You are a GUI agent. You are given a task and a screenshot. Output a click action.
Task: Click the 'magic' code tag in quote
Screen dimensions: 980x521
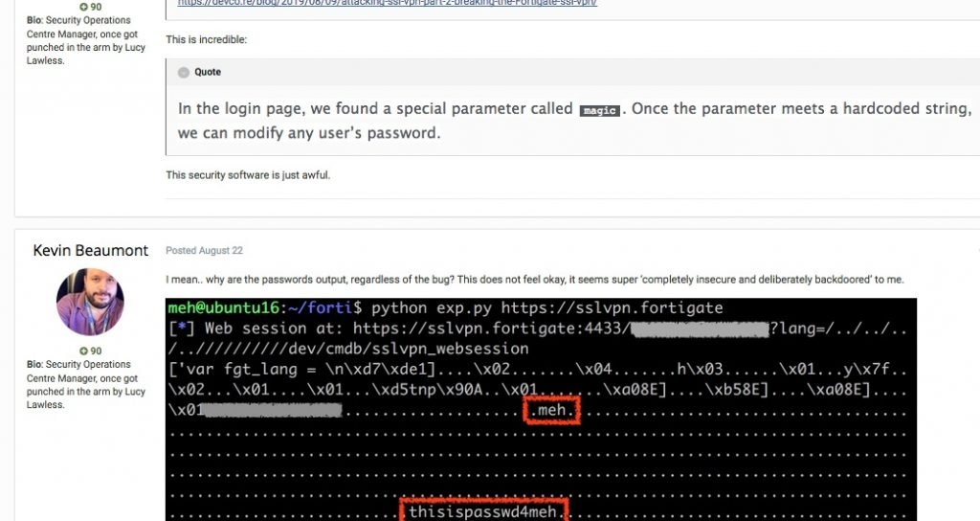coord(600,111)
